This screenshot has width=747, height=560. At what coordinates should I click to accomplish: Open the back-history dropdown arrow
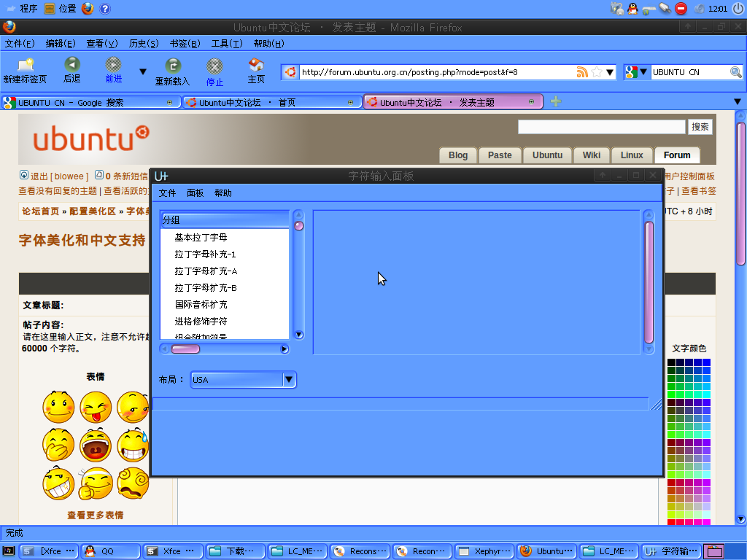click(x=143, y=72)
